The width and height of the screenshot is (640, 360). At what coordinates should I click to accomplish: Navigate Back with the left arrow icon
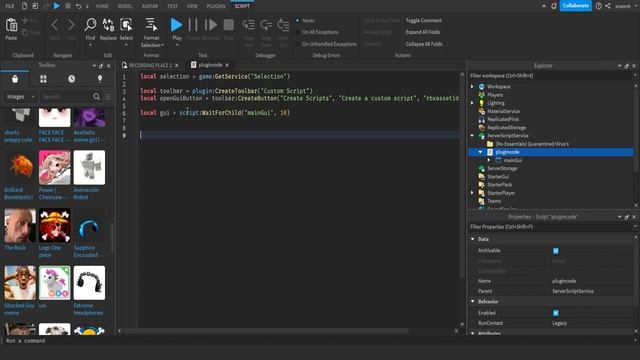55,25
